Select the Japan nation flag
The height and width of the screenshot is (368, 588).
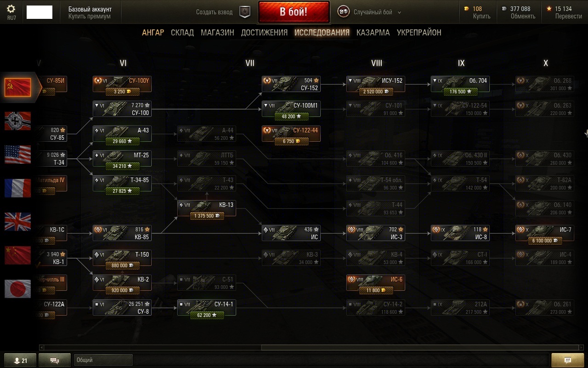[18, 289]
